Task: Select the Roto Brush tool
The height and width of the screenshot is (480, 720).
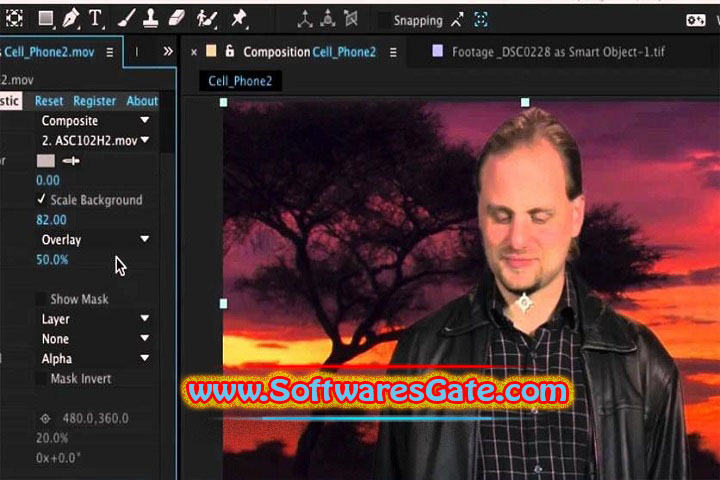Action: pos(207,19)
